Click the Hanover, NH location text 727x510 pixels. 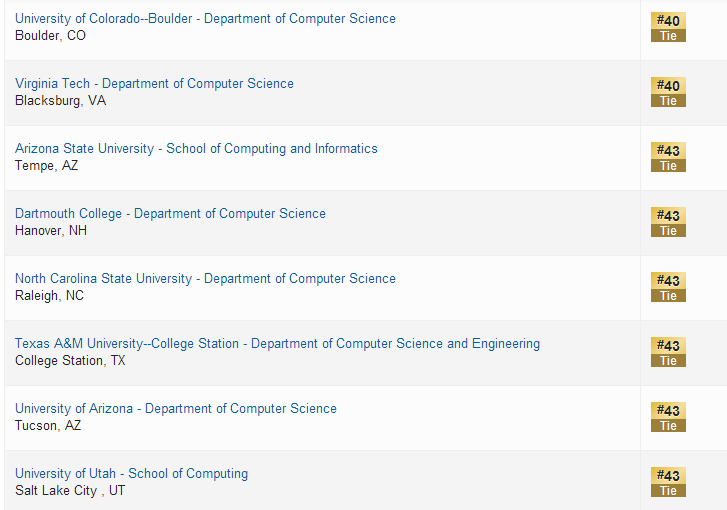click(51, 231)
